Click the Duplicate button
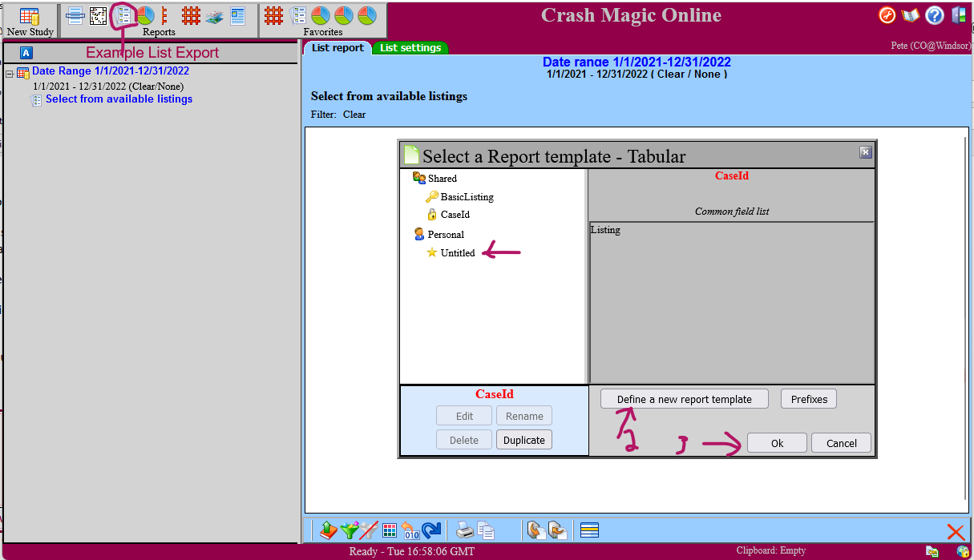The image size is (974, 560). click(524, 440)
